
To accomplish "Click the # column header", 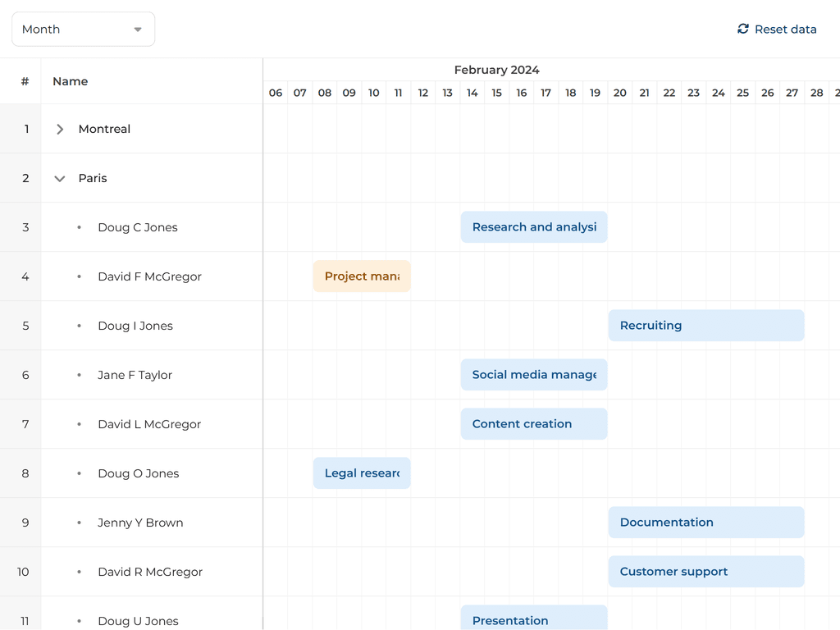I will [x=25, y=81].
